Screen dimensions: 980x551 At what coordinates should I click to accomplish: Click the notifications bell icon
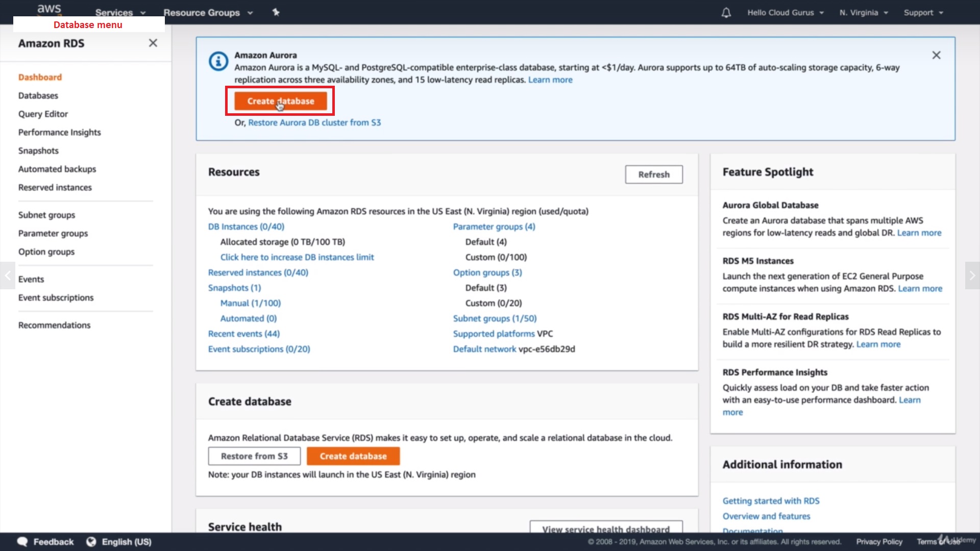click(726, 12)
